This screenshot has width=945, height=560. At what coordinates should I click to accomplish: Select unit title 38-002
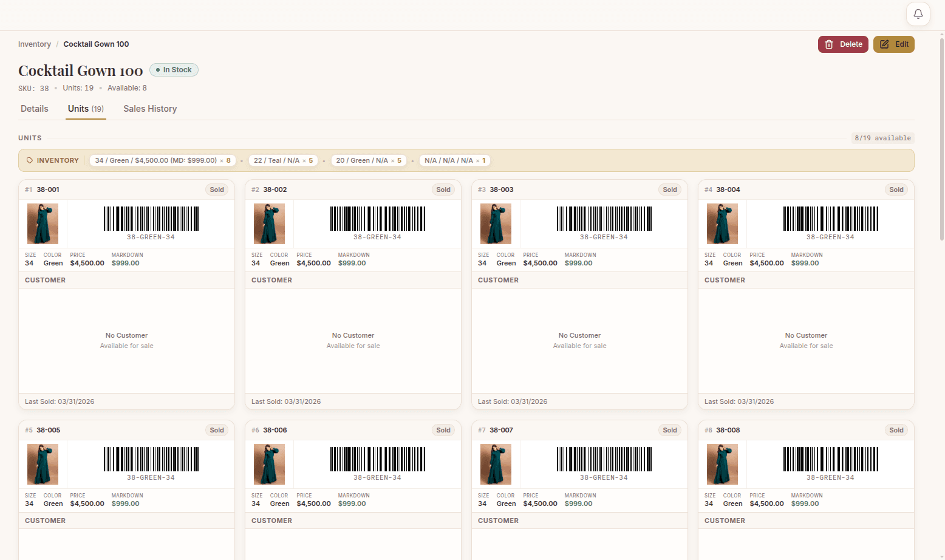tap(275, 190)
